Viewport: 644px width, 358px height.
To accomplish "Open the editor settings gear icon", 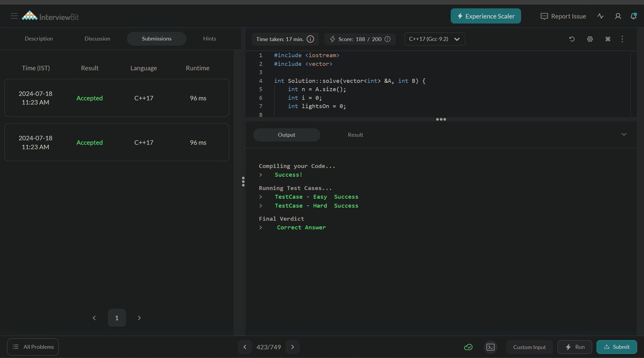I will pyautogui.click(x=590, y=39).
